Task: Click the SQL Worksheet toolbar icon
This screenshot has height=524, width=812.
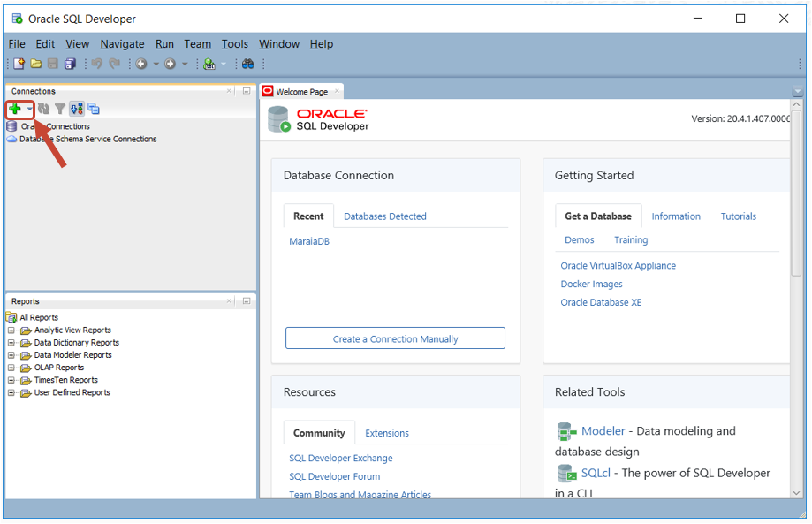Action: pos(209,64)
